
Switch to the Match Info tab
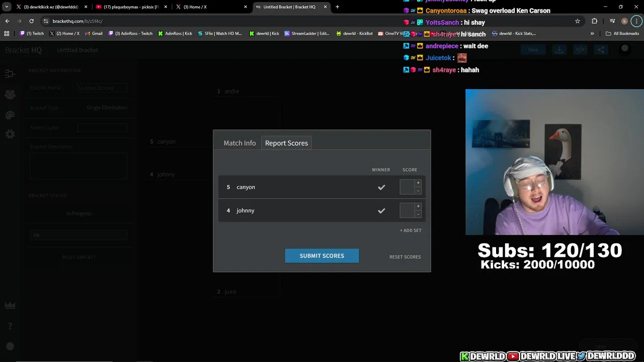[x=239, y=143]
